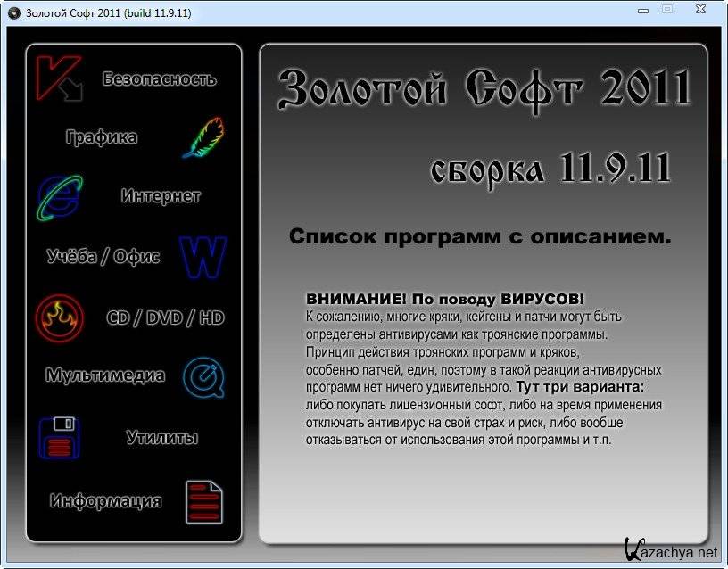Viewport: 728px width, 569px height.
Task: Select the Утилиты menu label
Action: 161,438
